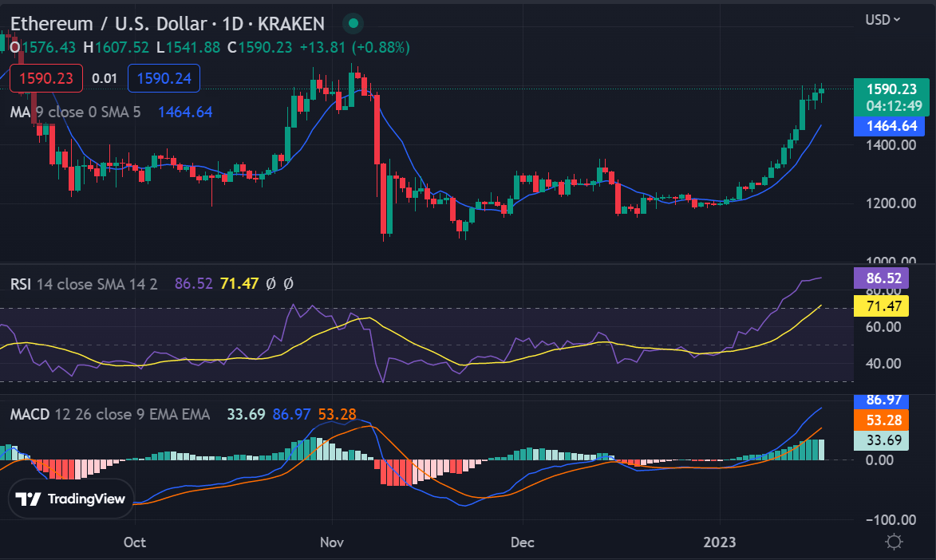Click the blue 1590.24 buy price button
The image size is (936, 560).
pos(164,78)
